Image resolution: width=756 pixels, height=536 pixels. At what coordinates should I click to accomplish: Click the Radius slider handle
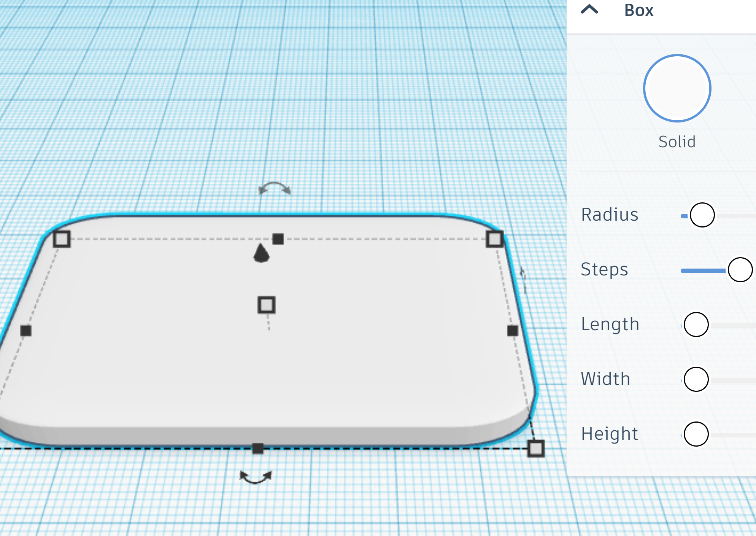[702, 215]
